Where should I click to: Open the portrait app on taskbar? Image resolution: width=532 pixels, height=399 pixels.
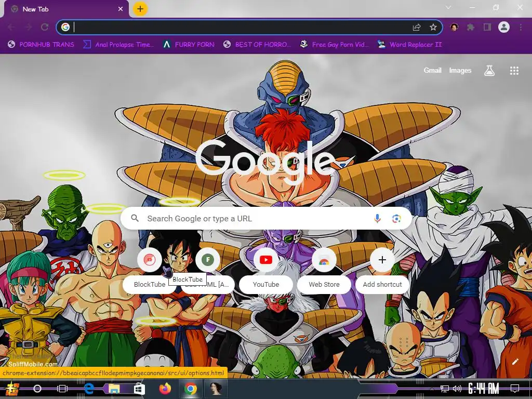pyautogui.click(x=216, y=389)
